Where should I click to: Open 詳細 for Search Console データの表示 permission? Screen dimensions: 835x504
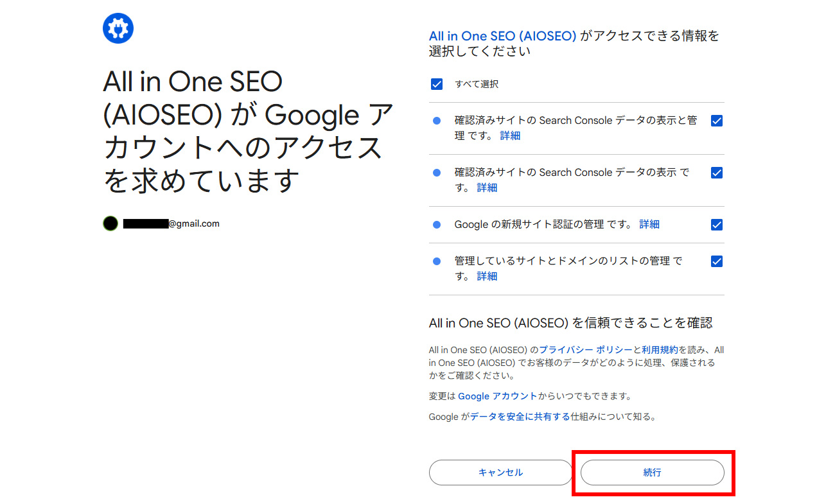pos(486,187)
